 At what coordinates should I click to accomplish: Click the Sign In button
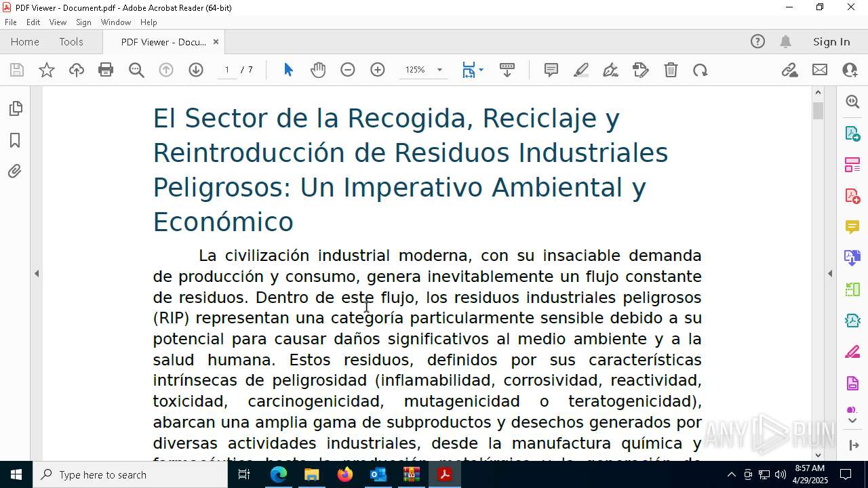point(831,42)
